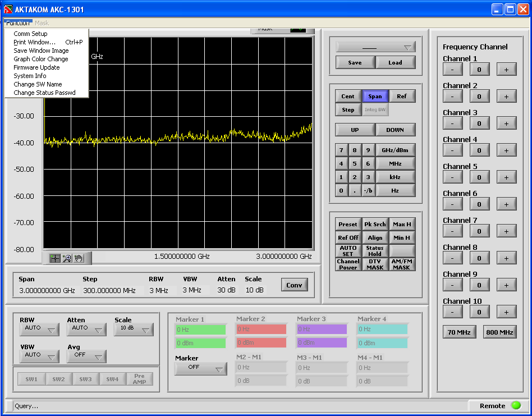Increment Channel 1 with plus button
The width and height of the screenshot is (532, 416).
pyautogui.click(x=507, y=69)
